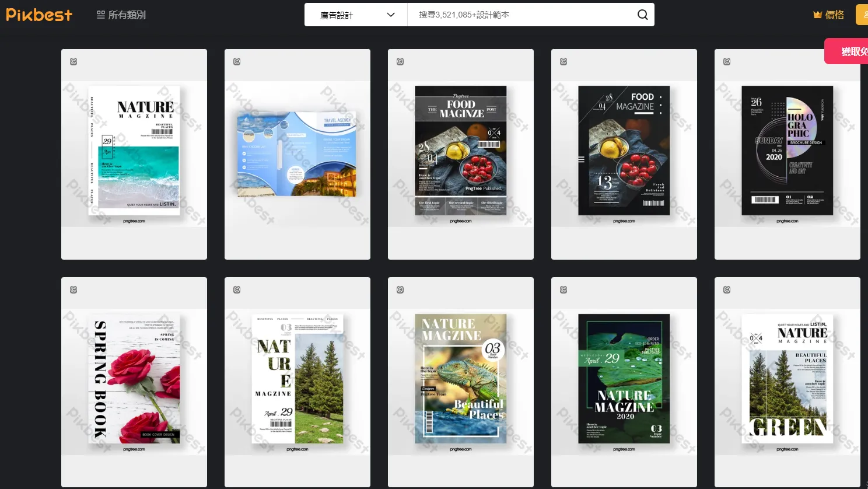The width and height of the screenshot is (868, 489).
Task: Expand the 所有類別 all categories menu
Action: [x=121, y=15]
